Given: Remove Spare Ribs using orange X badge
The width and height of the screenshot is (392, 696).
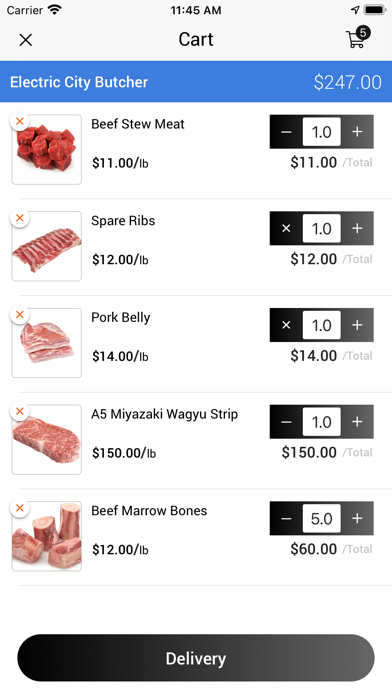Looking at the screenshot, I should point(20,218).
